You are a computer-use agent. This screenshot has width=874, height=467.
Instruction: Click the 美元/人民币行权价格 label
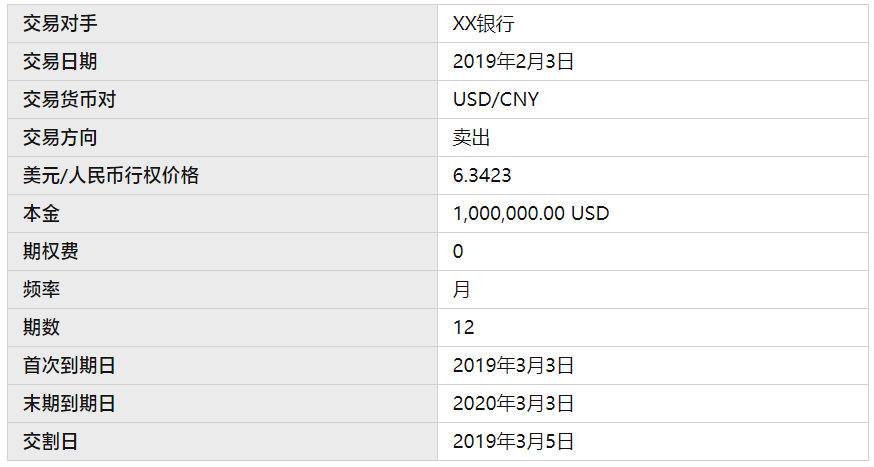(110, 175)
